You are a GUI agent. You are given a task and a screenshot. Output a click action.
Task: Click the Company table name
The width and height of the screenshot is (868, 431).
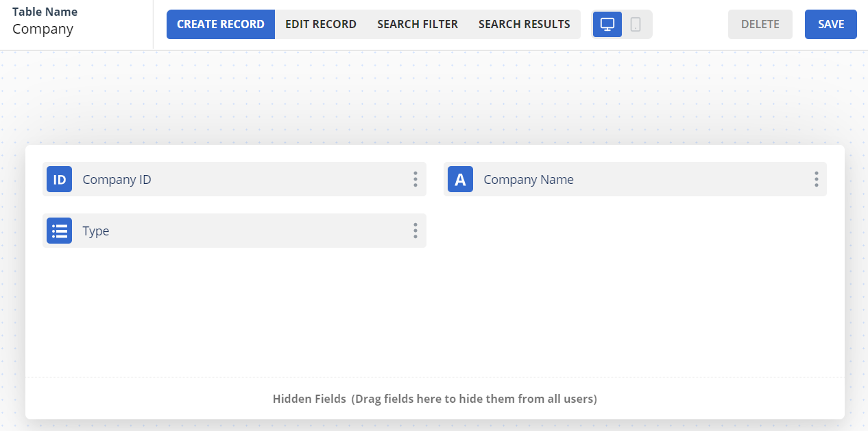pos(43,30)
